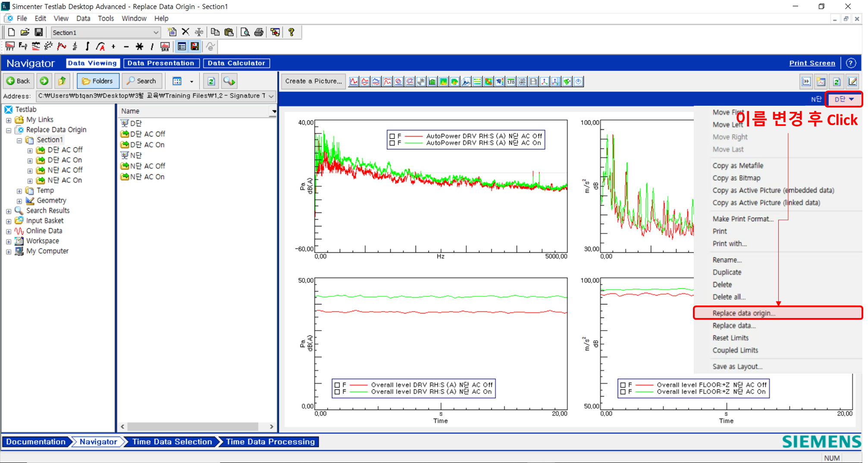This screenshot has height=463, width=868.
Task: Open the File menu
Action: tap(22, 19)
